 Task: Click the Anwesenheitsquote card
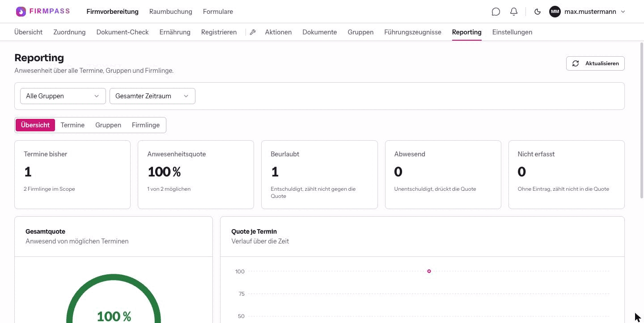tap(196, 175)
